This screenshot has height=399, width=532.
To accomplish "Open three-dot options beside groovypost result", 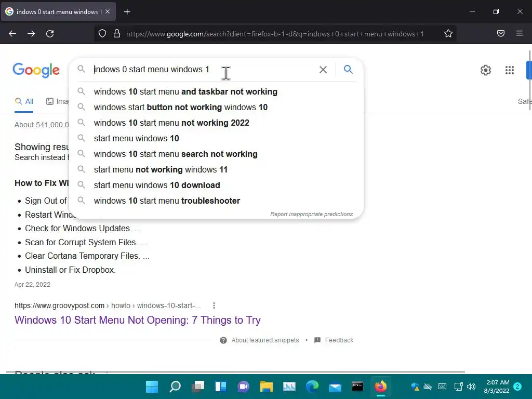I will pyautogui.click(x=214, y=305).
